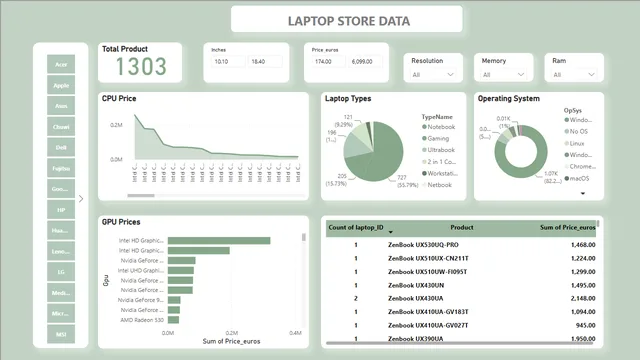This screenshot has width=640, height=360.
Task: Click the Gaming legend marker
Action: click(424, 138)
